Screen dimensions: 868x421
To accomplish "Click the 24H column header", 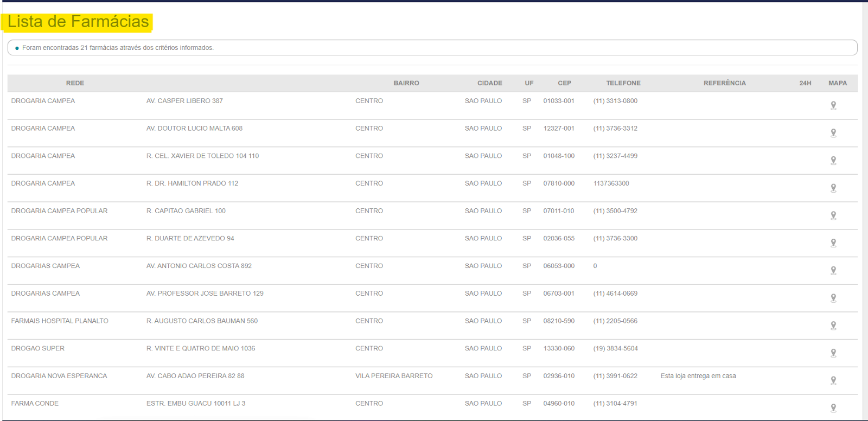I will point(805,83).
